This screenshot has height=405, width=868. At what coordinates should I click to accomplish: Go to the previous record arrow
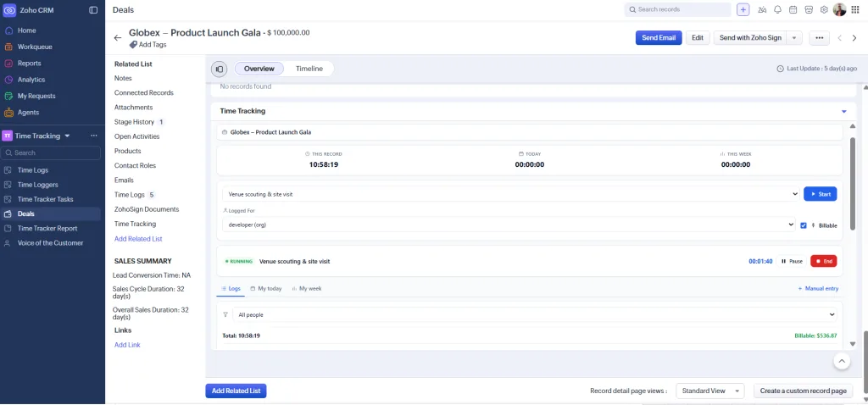coord(840,37)
